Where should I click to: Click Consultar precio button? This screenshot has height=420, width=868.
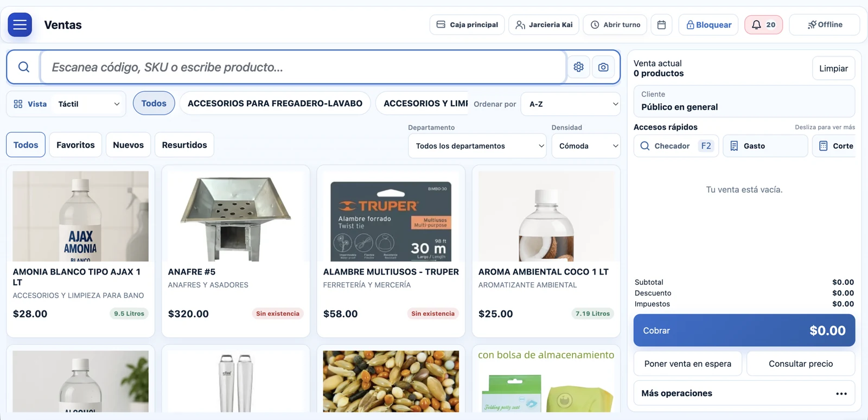(801, 364)
